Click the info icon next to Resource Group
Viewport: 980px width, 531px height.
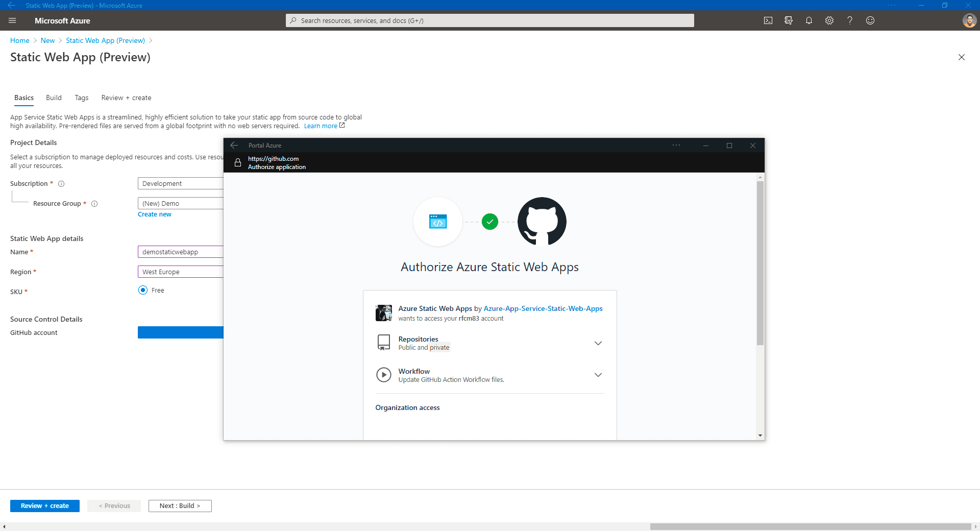(94, 204)
